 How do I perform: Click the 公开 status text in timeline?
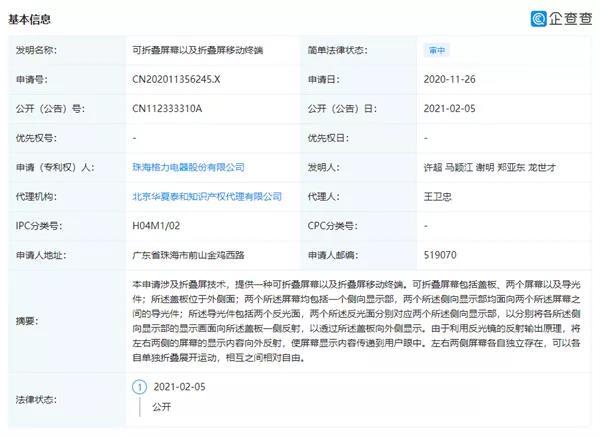coord(161,407)
